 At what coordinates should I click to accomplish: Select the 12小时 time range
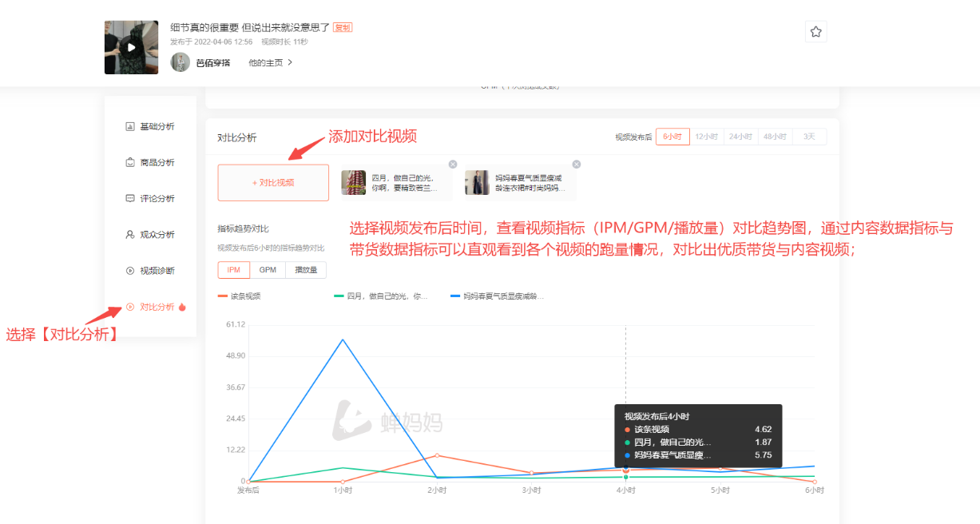tap(707, 137)
